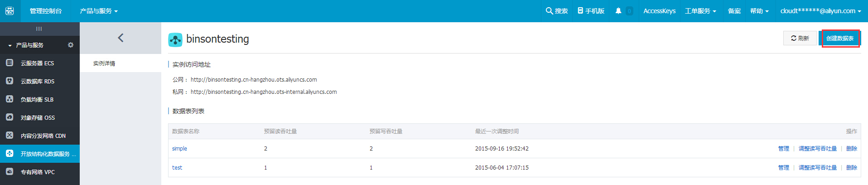Open cloudt account dropdown menu

[x=820, y=11]
